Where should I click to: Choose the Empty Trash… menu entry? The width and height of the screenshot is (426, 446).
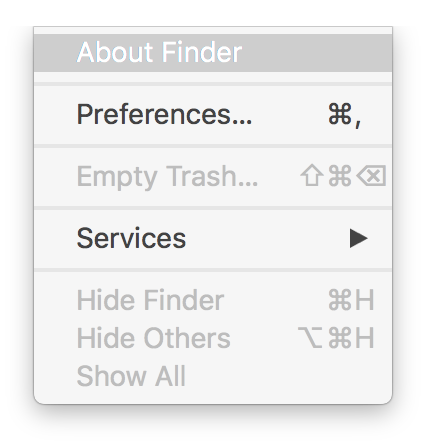point(213,176)
